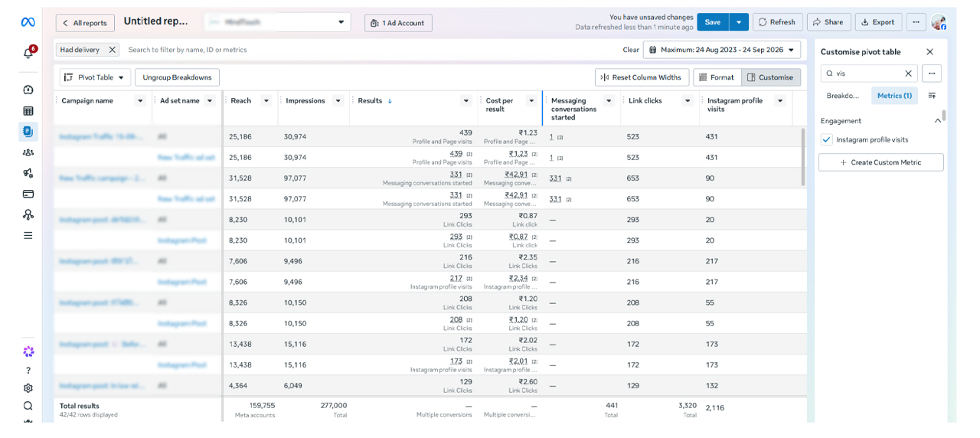This screenshot has width=980, height=438.
Task: Open the top bar more options ellipsis
Action: click(916, 22)
